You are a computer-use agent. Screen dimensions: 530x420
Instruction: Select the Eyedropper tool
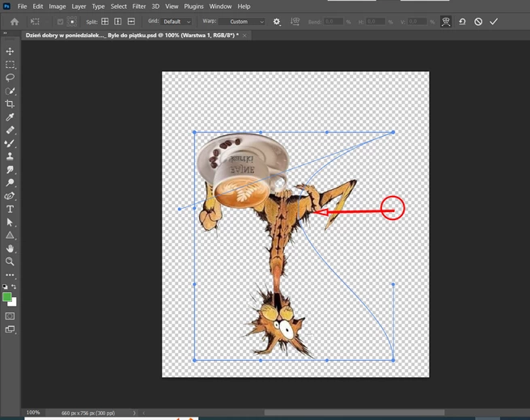(x=10, y=117)
